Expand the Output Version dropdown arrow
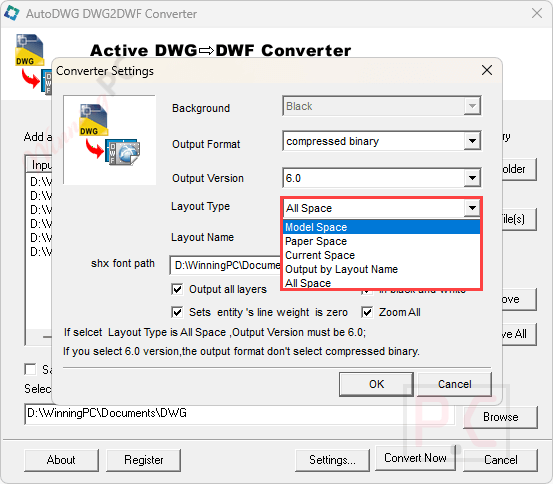 click(x=472, y=178)
